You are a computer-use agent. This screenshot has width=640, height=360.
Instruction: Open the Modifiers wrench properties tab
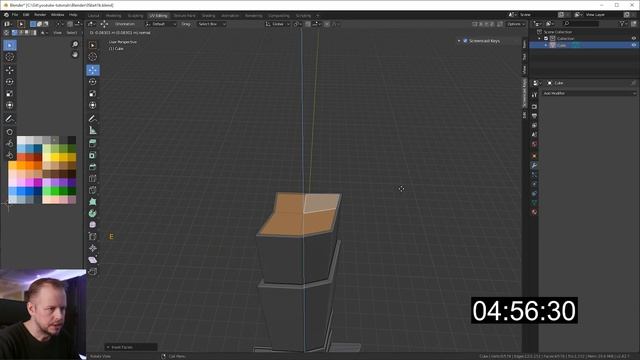(x=534, y=165)
